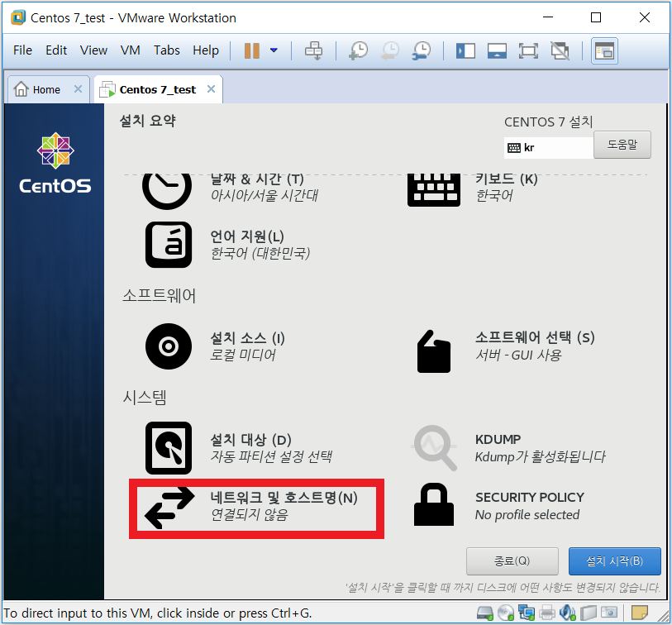Close the Home tab
Screen dimensions: 672x625
[78, 89]
